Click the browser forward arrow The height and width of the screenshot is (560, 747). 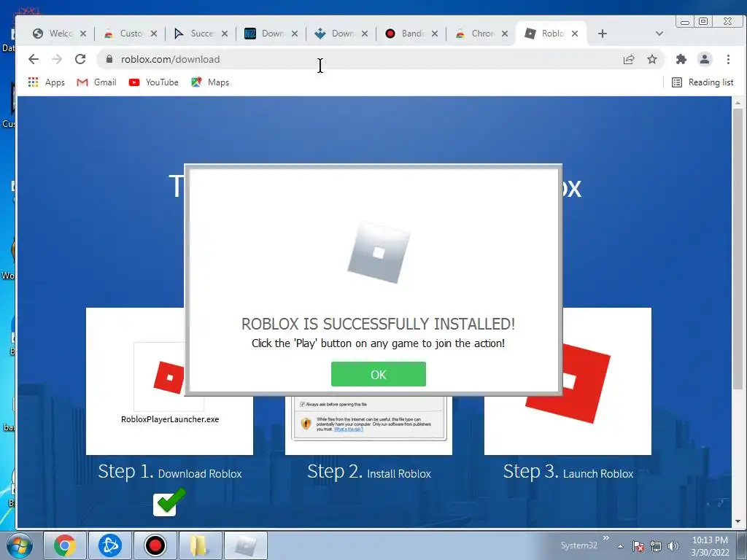(57, 59)
